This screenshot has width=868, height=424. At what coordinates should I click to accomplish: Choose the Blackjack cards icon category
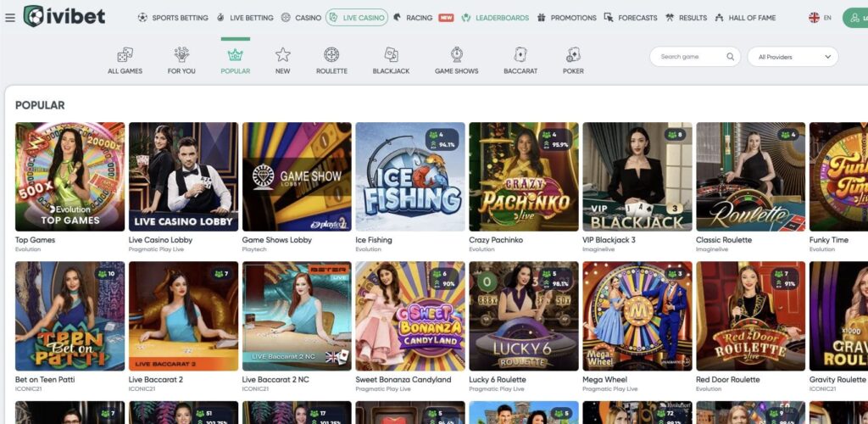tap(392, 54)
